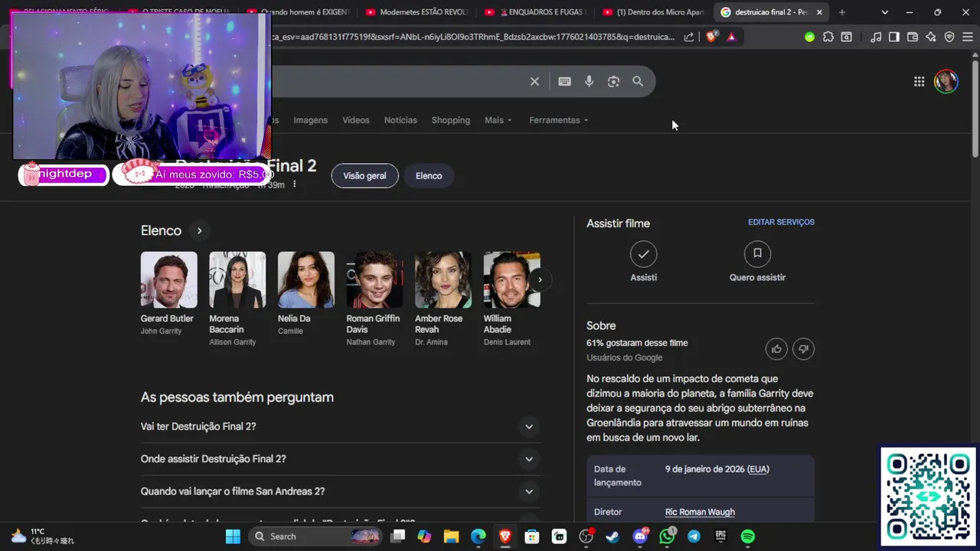
Task: Mark movie as Assisti (watched)
Action: (643, 253)
